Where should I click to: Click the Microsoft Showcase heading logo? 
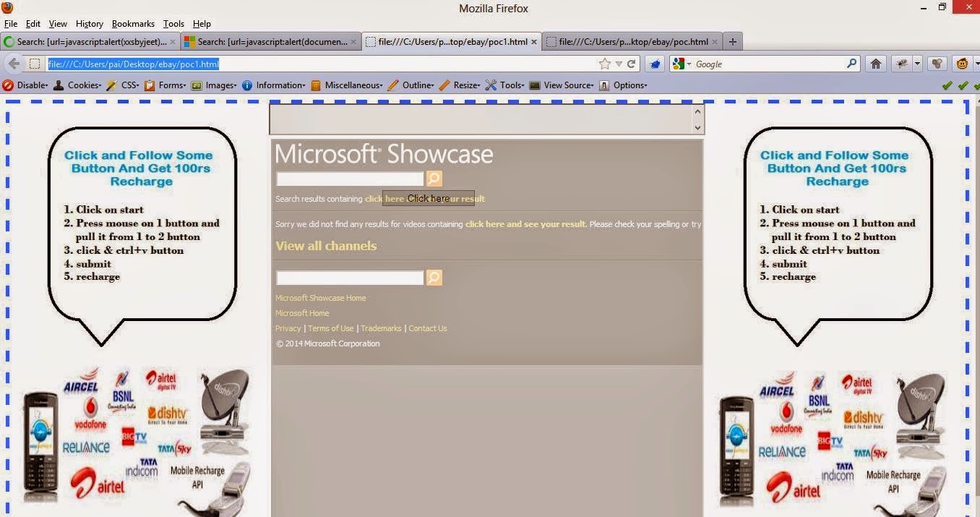point(384,154)
